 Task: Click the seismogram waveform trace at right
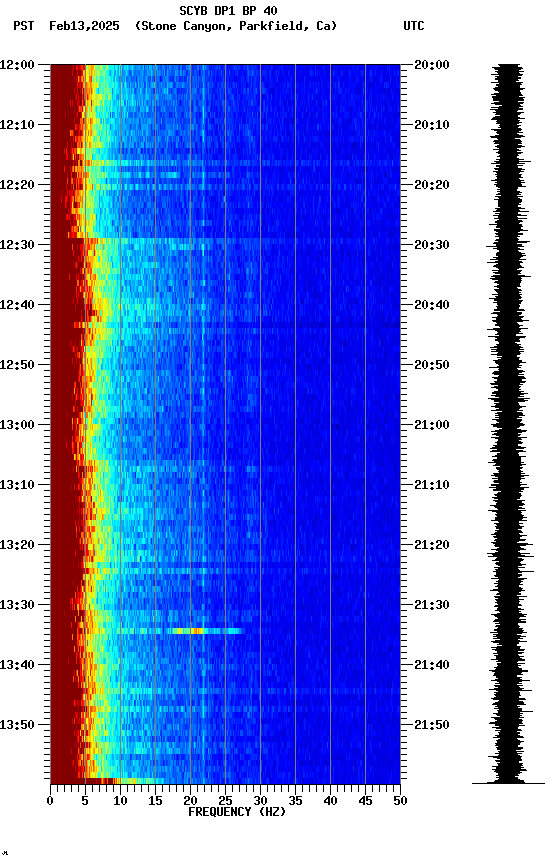510,423
